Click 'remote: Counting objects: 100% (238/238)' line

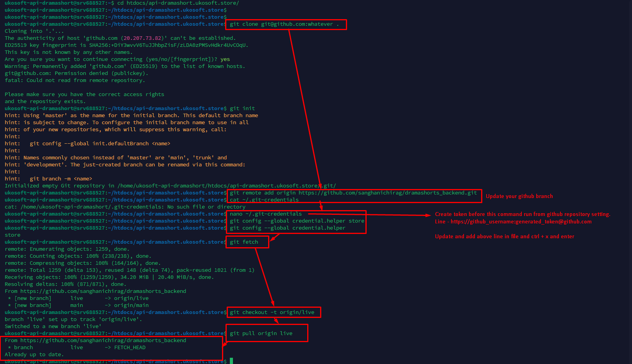pyautogui.click(x=78, y=256)
